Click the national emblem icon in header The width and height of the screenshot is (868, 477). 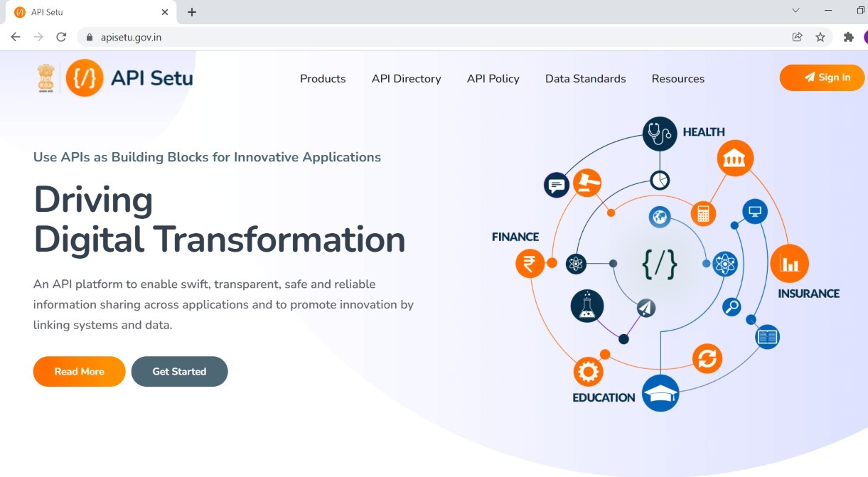tap(46, 78)
